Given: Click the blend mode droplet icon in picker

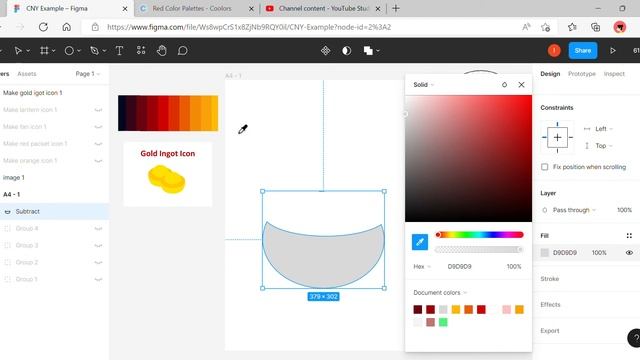Looking at the screenshot, I should coord(504,84).
